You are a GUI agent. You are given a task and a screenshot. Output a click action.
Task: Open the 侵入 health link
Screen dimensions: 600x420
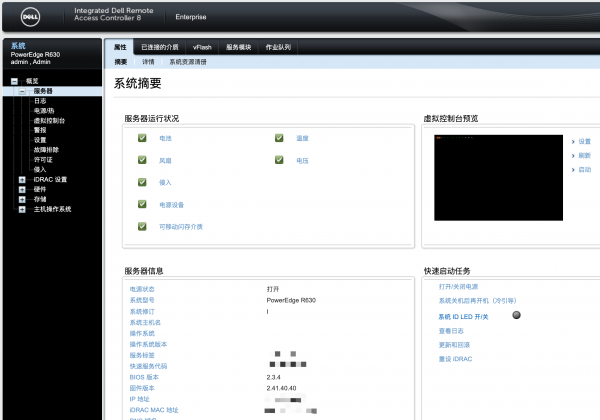pyautogui.click(x=165, y=182)
